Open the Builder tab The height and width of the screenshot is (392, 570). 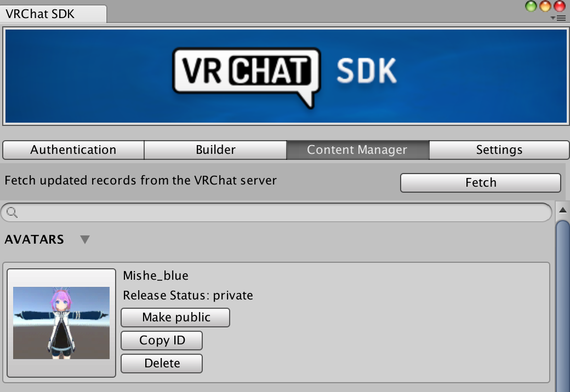tap(215, 149)
